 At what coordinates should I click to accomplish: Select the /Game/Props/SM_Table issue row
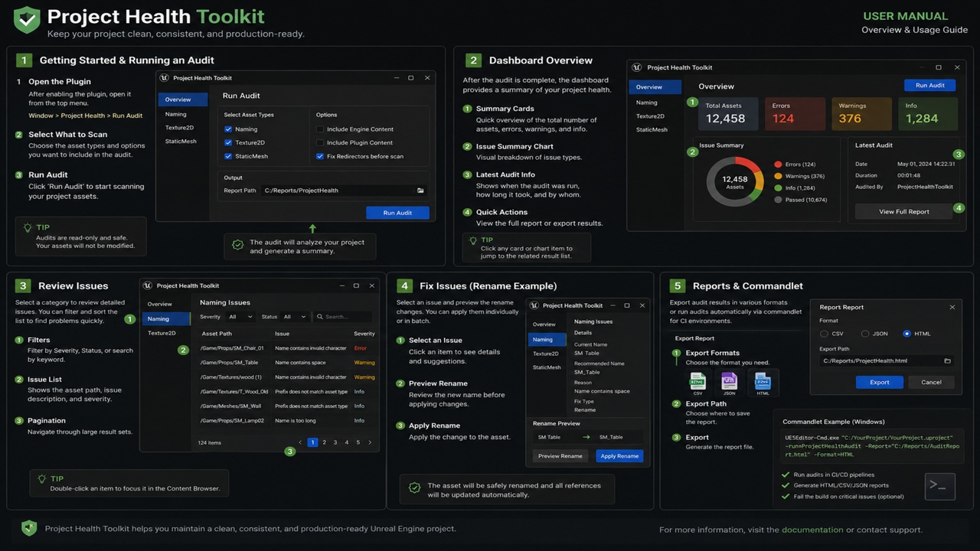pyautogui.click(x=287, y=363)
